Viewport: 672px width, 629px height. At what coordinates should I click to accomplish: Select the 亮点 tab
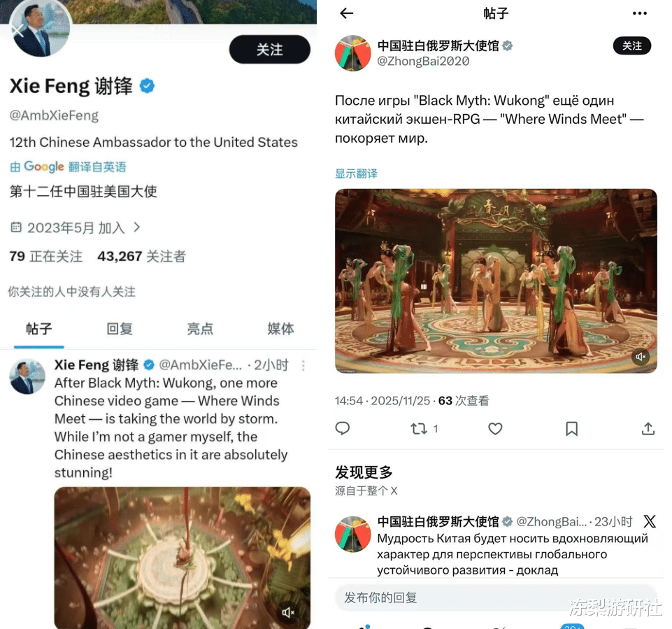pyautogui.click(x=200, y=328)
